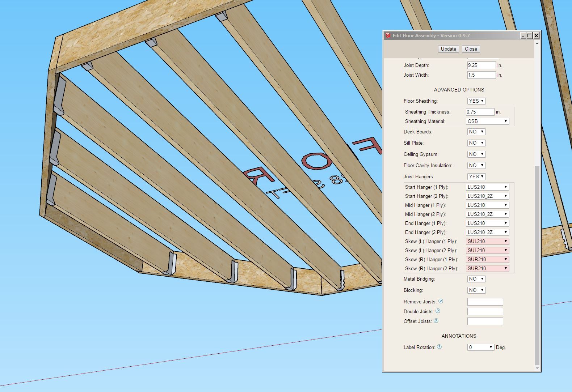Click the Joist Width input field
Viewport: 572px width, 392px height.
[x=481, y=75]
